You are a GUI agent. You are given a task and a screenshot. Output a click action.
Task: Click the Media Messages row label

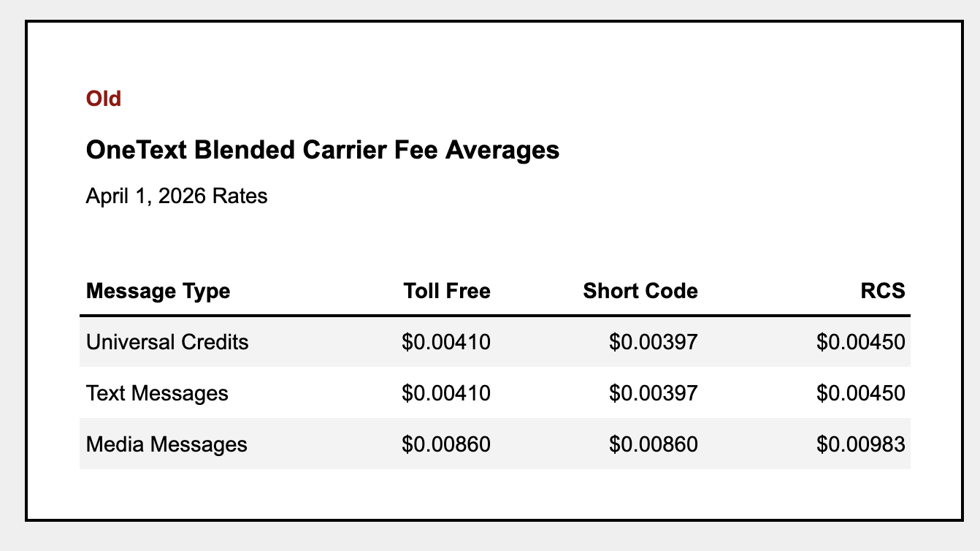coord(166,444)
